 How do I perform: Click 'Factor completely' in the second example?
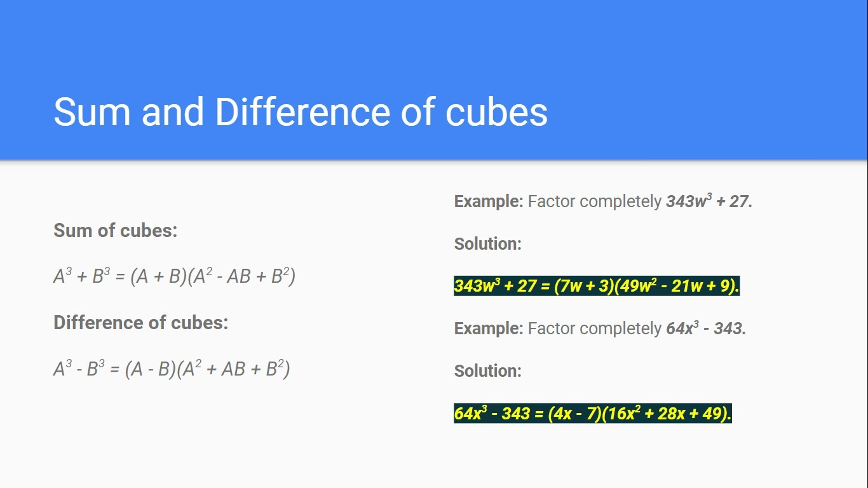tap(595, 329)
